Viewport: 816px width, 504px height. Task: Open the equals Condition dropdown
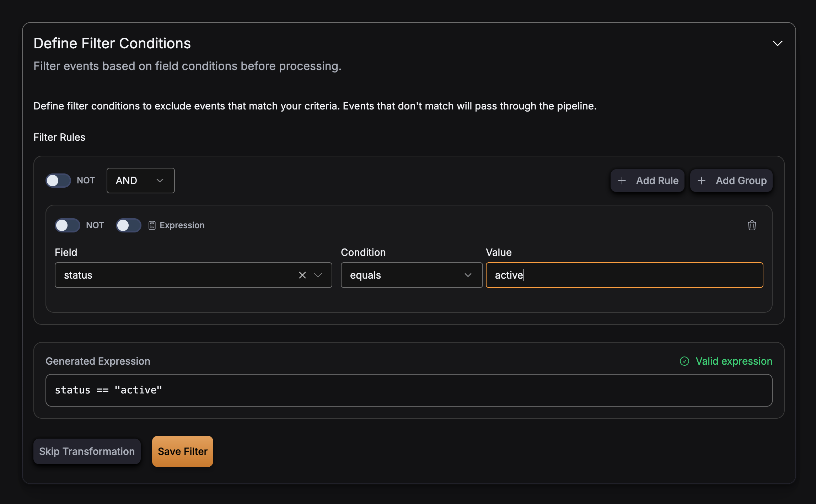click(411, 275)
